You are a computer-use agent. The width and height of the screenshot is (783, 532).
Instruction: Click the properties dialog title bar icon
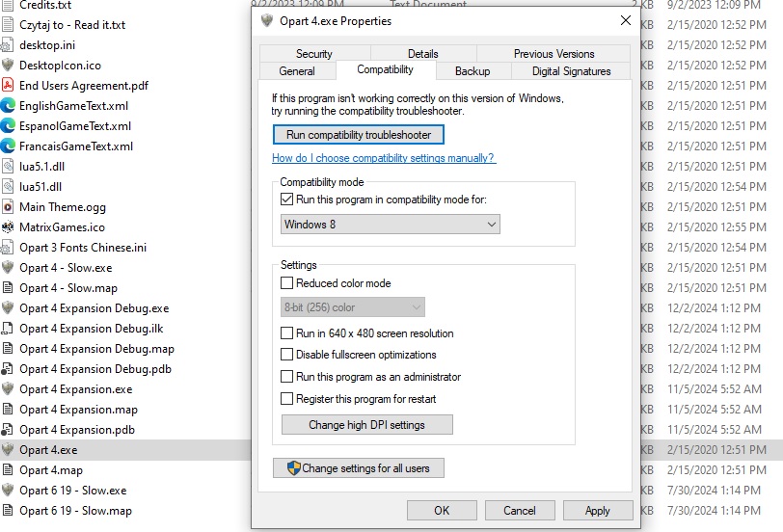click(x=267, y=21)
